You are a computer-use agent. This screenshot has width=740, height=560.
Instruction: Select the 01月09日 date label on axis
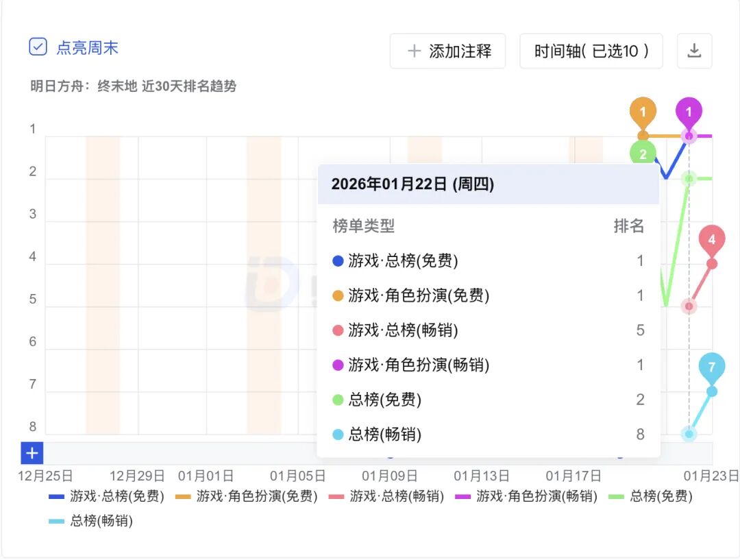coord(388,475)
